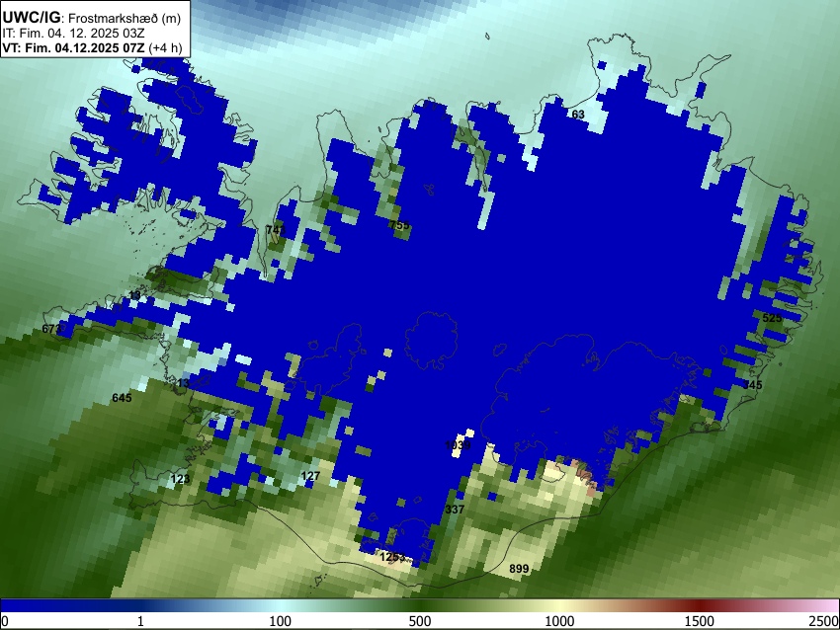840x630 pixels.
Task: Pick the dark green colour band above 500
Action: (x=420, y=605)
